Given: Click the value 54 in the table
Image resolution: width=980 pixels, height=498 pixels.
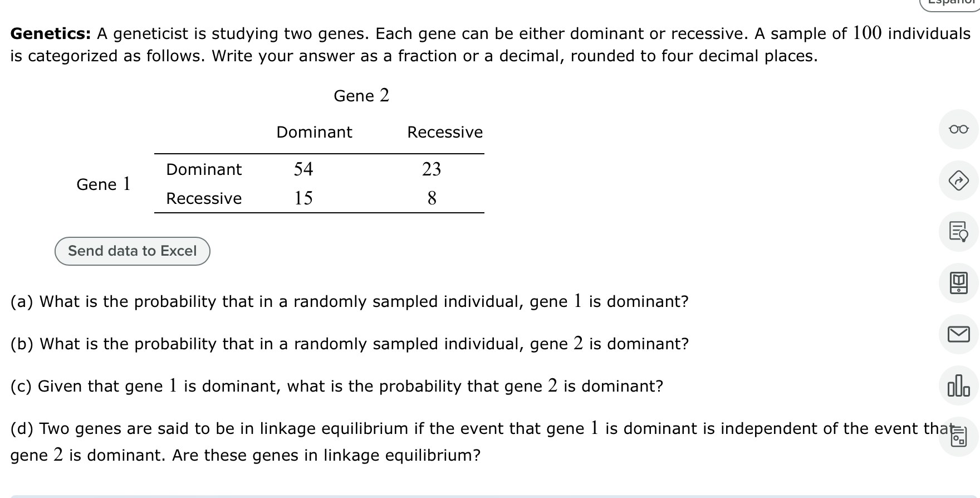Looking at the screenshot, I should (304, 169).
